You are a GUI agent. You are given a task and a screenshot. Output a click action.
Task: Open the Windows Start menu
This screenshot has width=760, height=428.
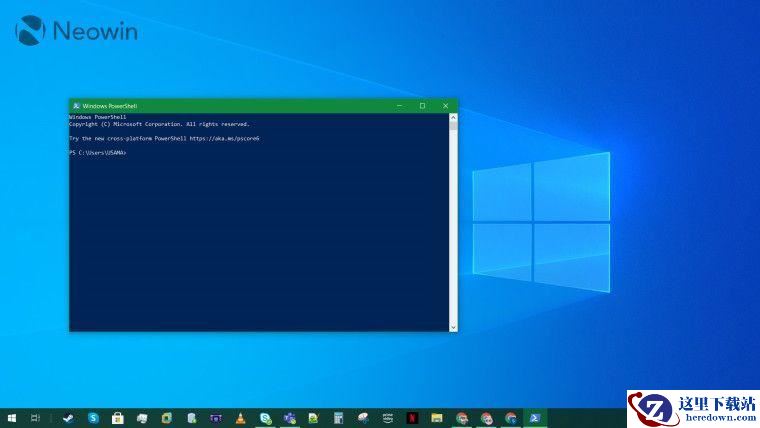[x=11, y=418]
